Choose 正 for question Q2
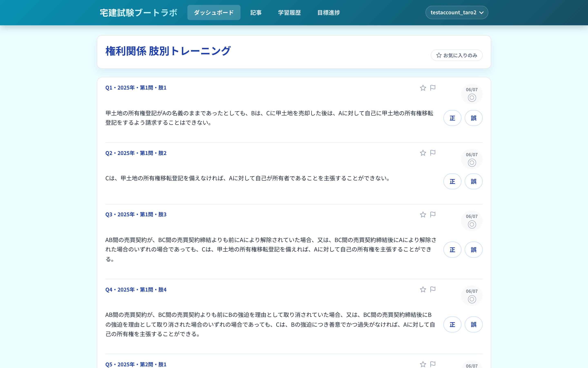 [452, 181]
